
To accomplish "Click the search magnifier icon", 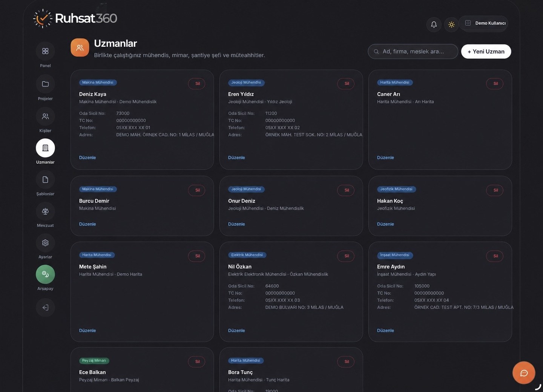I will pos(376,52).
